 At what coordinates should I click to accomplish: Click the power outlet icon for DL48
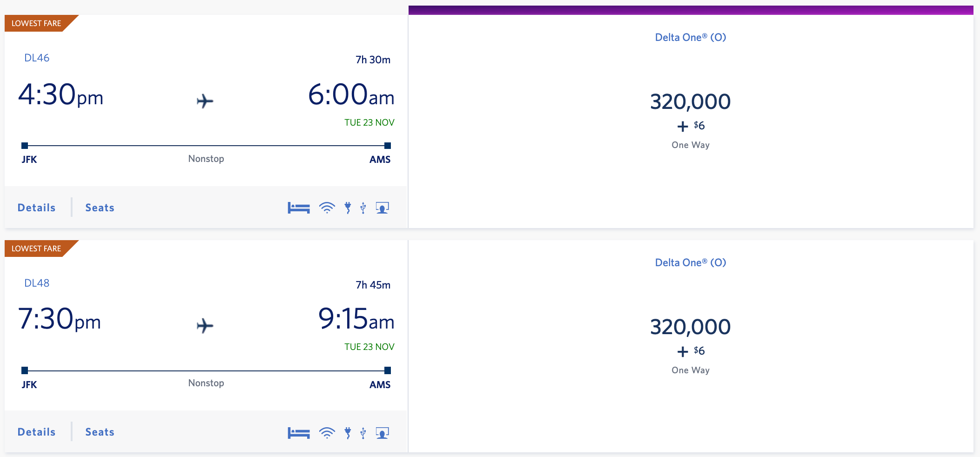tap(348, 433)
